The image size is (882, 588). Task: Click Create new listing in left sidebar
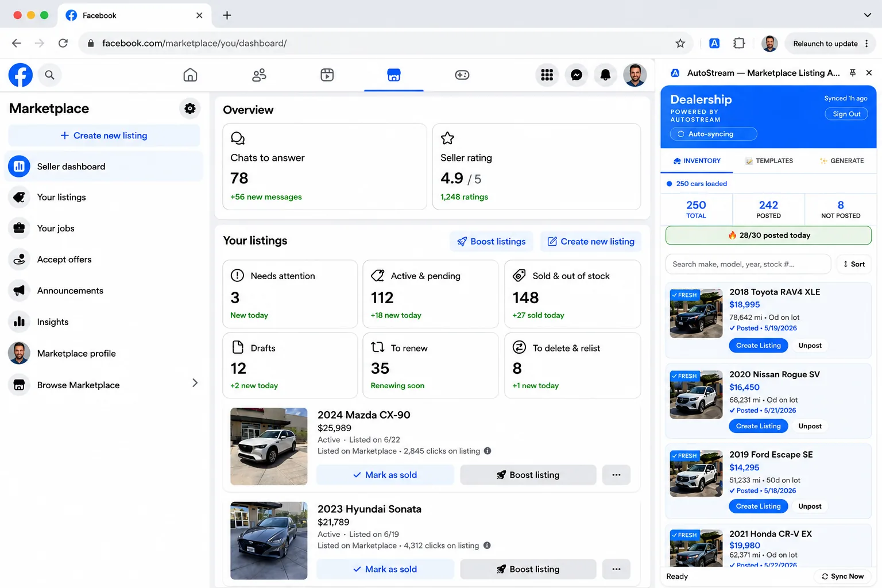click(104, 136)
